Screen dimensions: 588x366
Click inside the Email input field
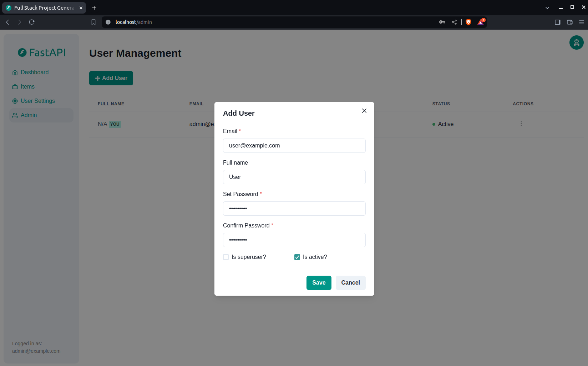pyautogui.click(x=294, y=145)
